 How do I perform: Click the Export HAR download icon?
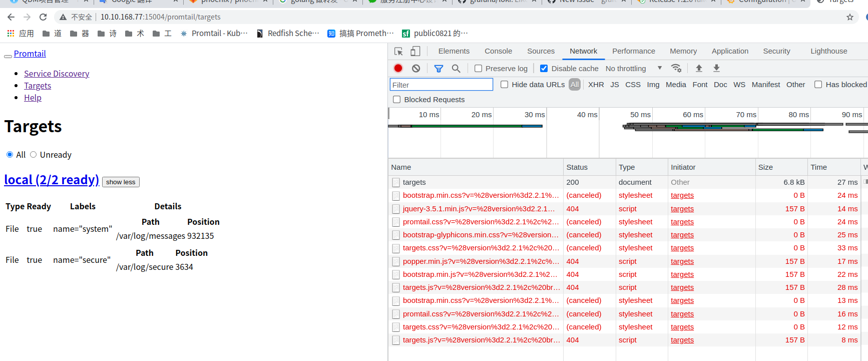click(716, 68)
